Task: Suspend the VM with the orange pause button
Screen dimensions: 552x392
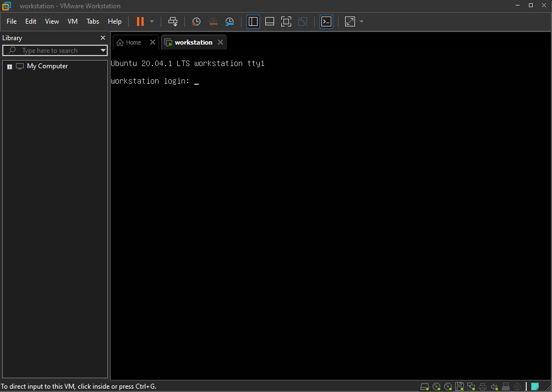Action: click(x=140, y=21)
